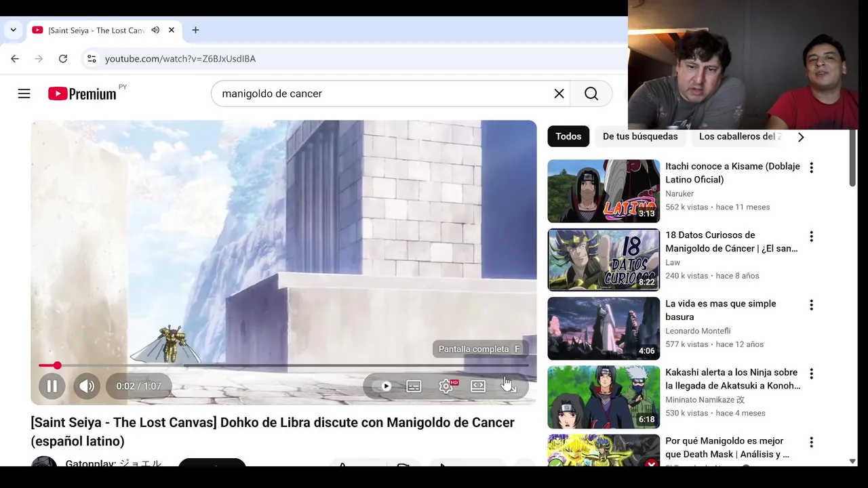Click 240 k vistas hace 8 años text

click(712, 276)
